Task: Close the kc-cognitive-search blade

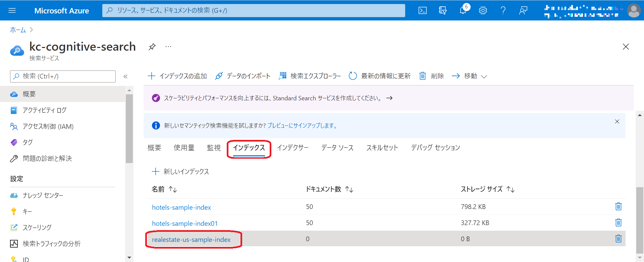Action: click(x=626, y=47)
